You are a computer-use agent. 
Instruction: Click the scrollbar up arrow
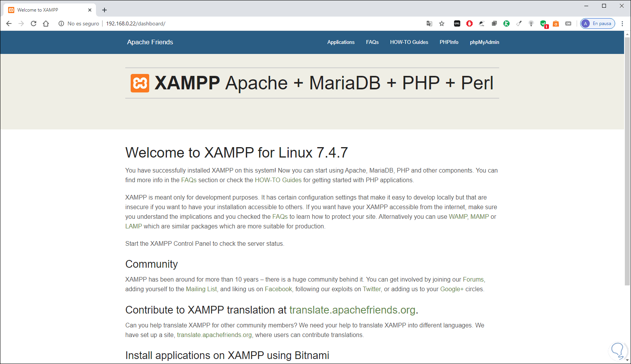coord(628,34)
